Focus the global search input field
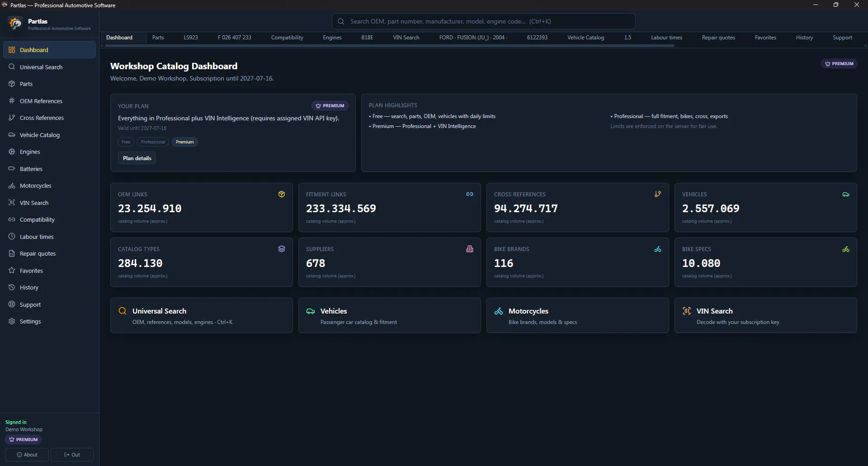The width and height of the screenshot is (868, 466). click(484, 21)
